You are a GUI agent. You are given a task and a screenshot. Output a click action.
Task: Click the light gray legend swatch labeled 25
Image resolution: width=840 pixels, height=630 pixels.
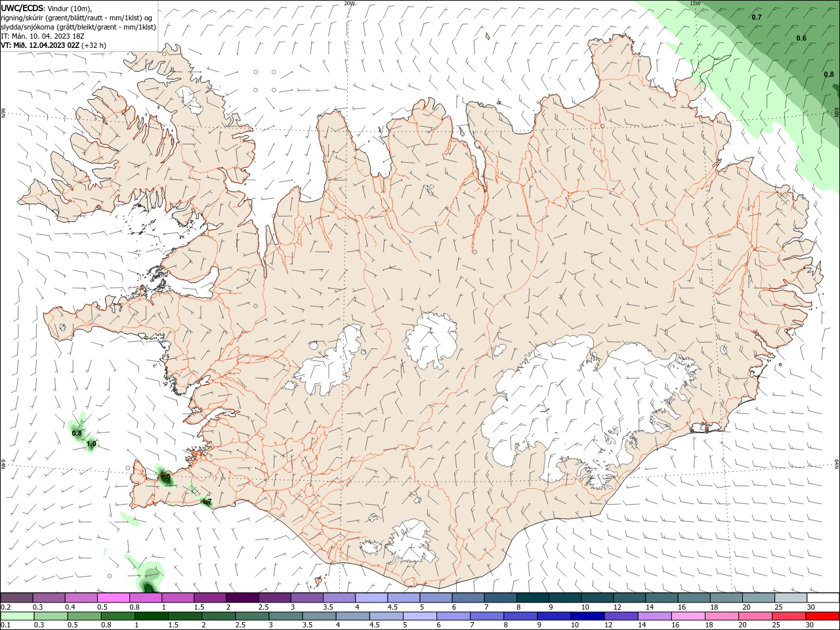[x=791, y=597]
